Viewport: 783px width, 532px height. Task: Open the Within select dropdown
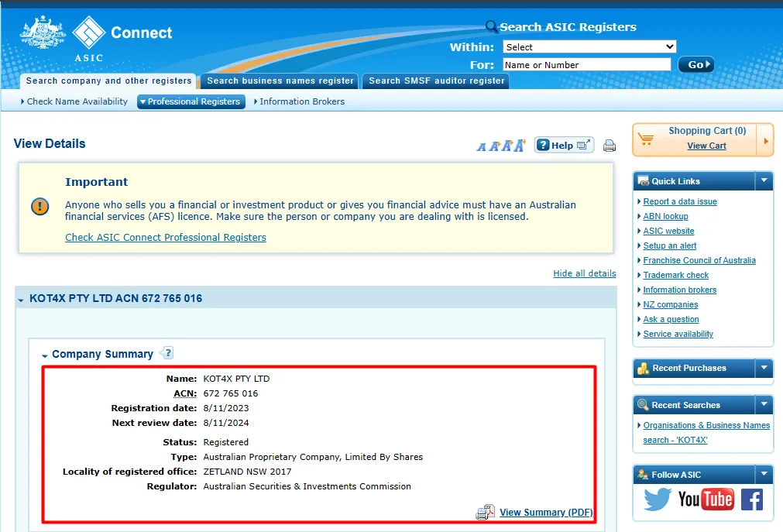point(589,46)
